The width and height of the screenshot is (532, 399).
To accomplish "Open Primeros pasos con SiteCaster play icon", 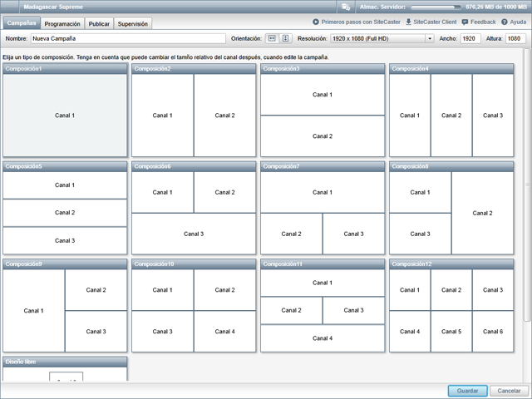I will tap(316, 22).
